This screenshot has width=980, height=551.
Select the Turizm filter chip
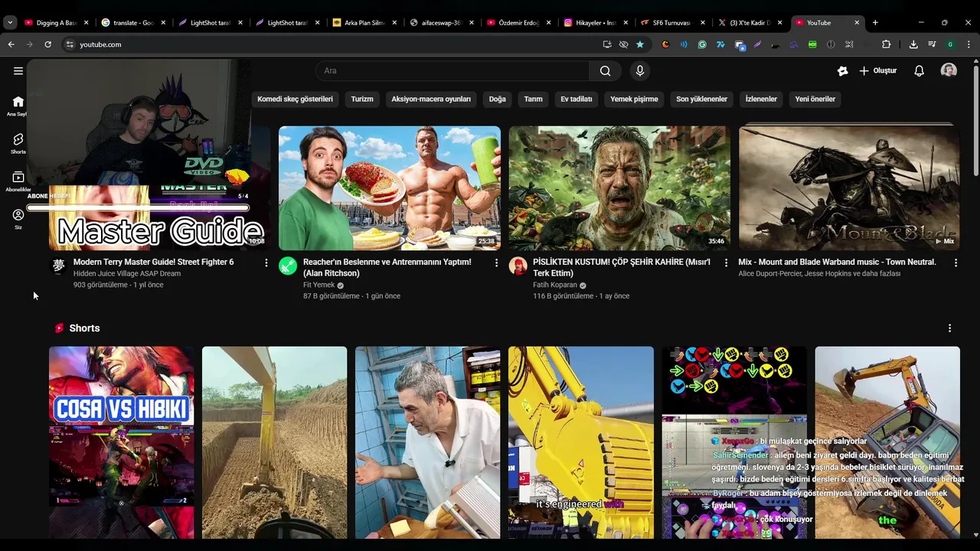[362, 99]
